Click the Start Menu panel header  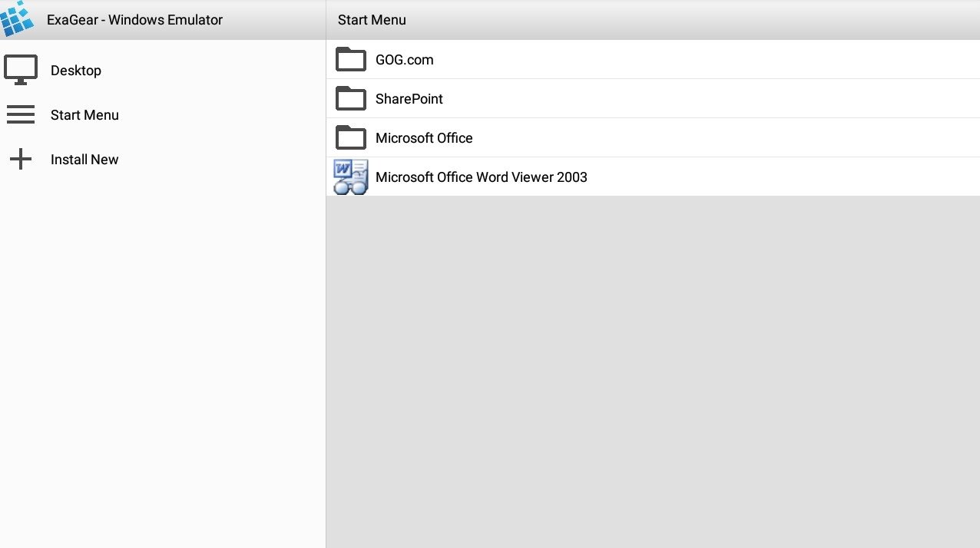click(x=372, y=20)
